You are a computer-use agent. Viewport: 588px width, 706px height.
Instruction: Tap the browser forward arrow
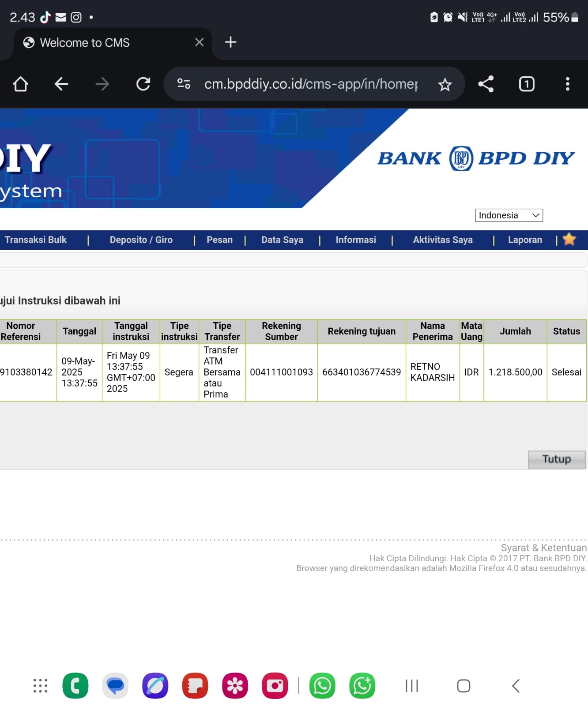coord(102,84)
